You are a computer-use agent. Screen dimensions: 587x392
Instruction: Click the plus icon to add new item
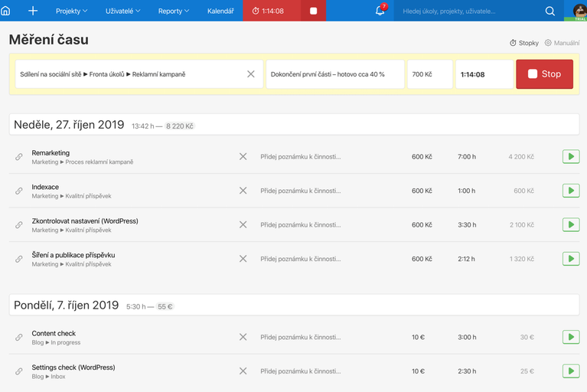point(33,11)
